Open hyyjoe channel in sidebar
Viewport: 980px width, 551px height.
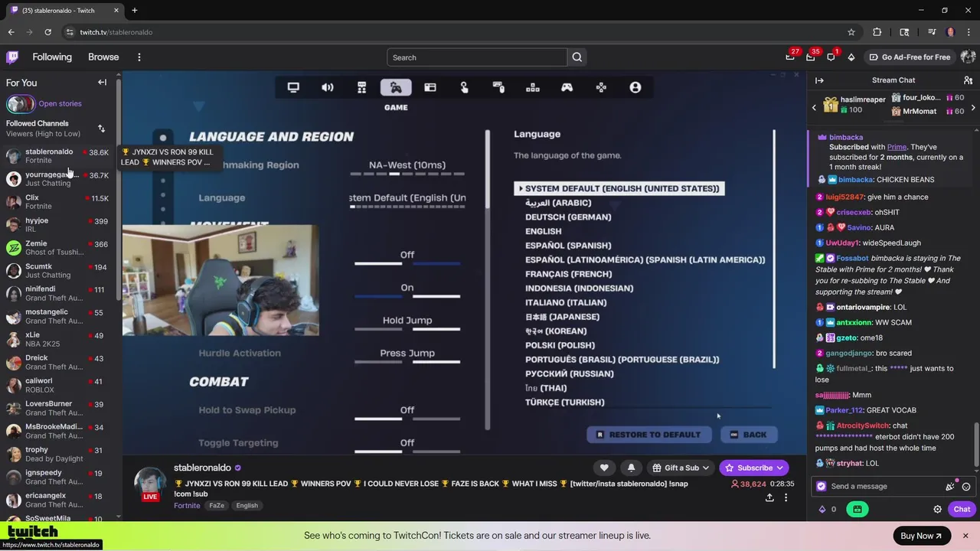[58, 225]
